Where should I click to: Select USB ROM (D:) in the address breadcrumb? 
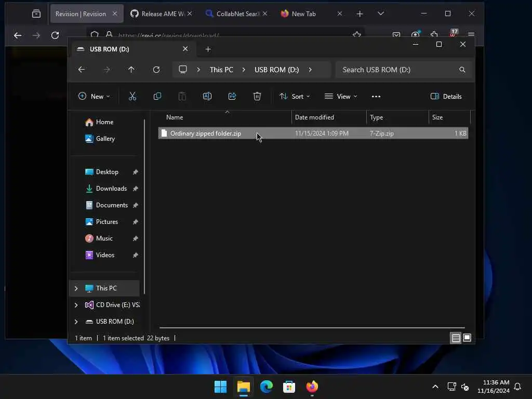276,70
